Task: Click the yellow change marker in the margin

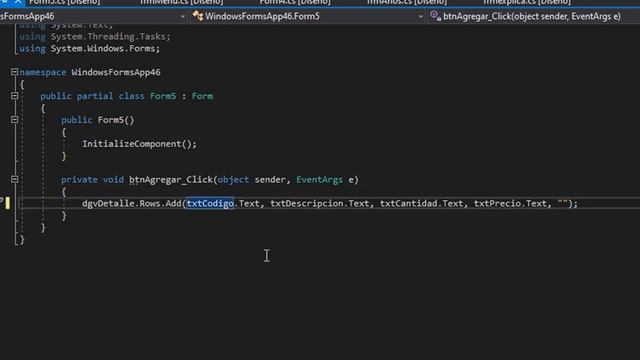Action: (x=8, y=203)
